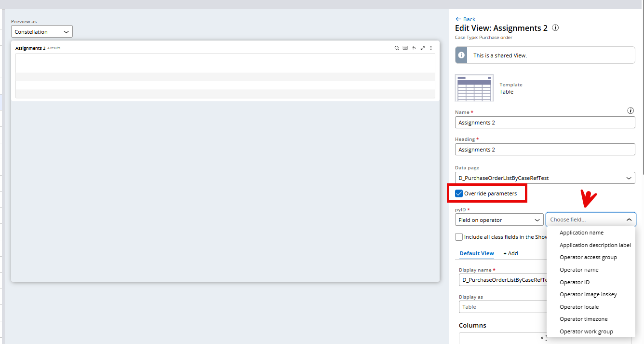
Task: Click the info icon above the Name field
Action: pyautogui.click(x=631, y=110)
